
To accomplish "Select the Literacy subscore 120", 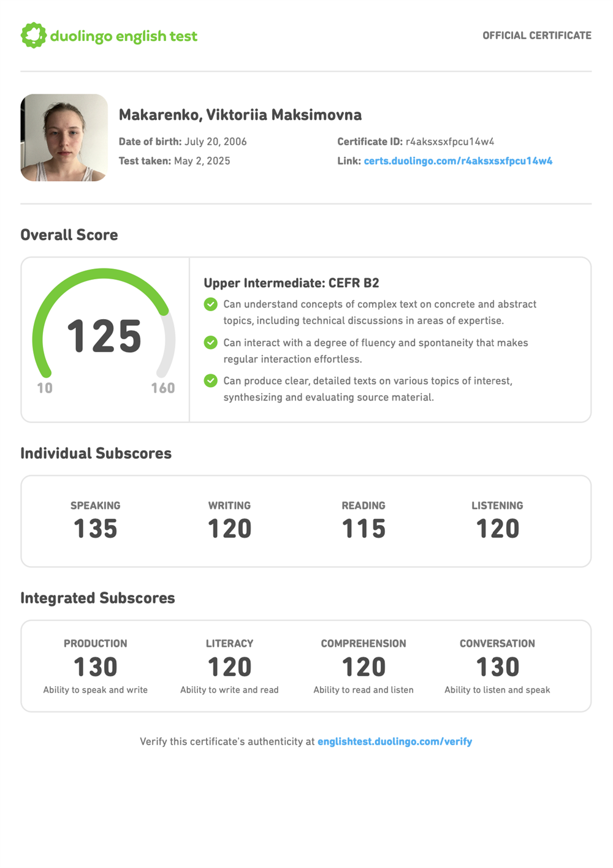I will click(x=230, y=667).
